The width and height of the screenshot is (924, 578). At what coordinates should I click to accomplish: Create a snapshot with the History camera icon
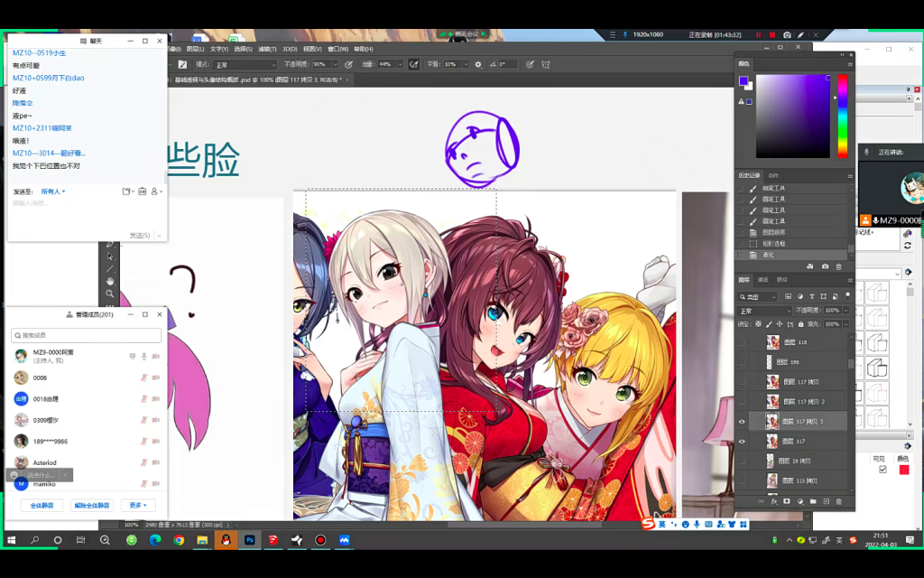(826, 266)
